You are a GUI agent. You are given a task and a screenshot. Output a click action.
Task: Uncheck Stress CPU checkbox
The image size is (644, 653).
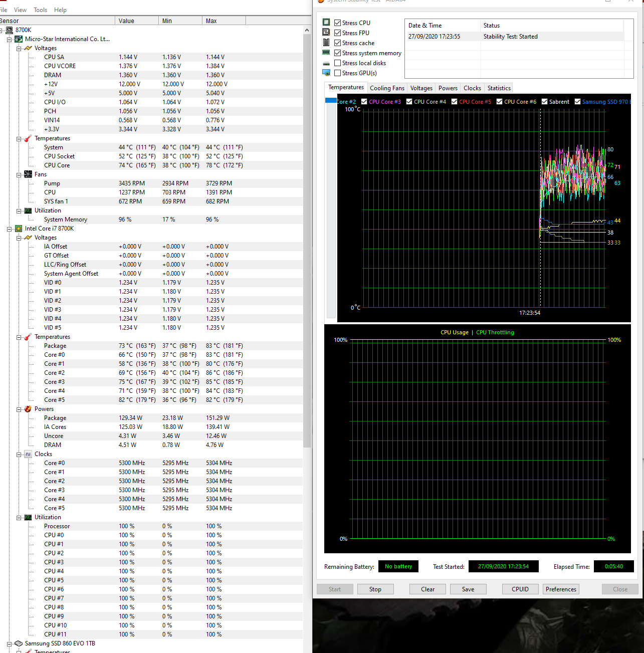tap(338, 23)
